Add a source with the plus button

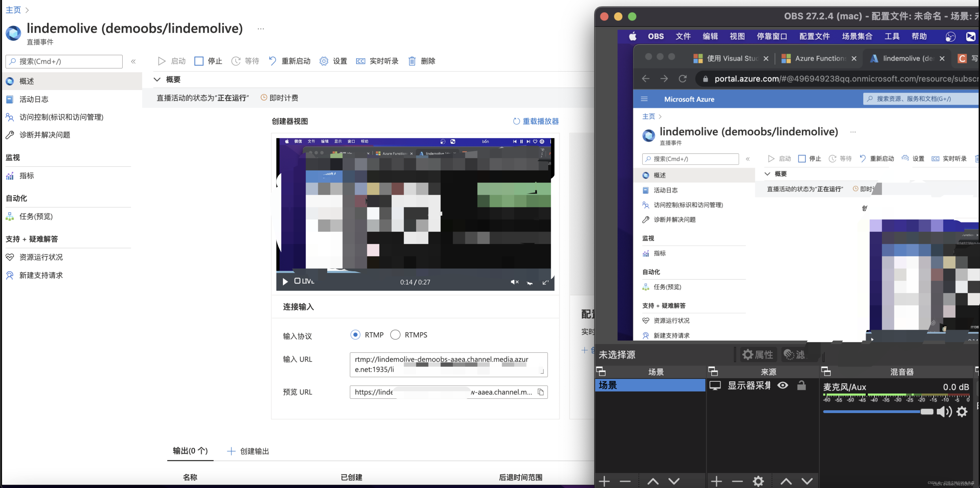click(x=716, y=481)
